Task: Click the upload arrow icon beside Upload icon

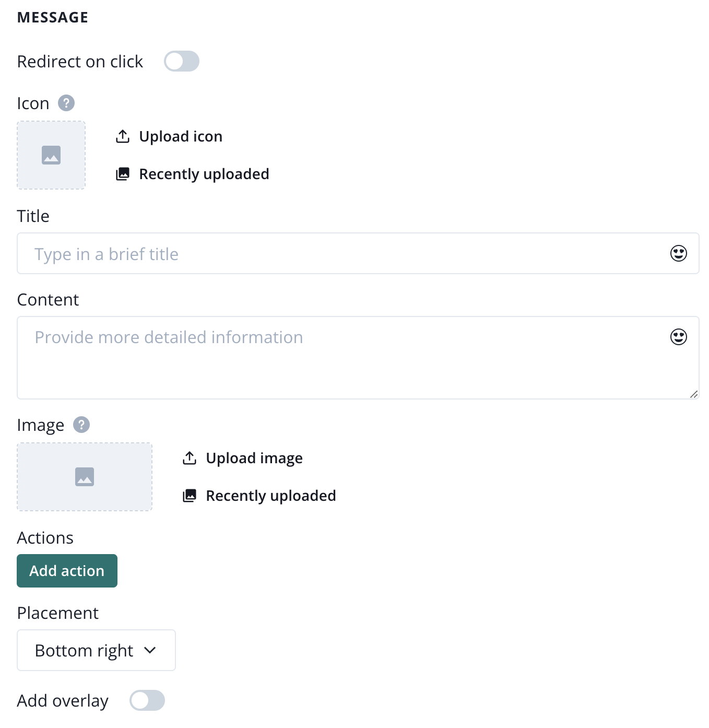Action: pyautogui.click(x=123, y=136)
